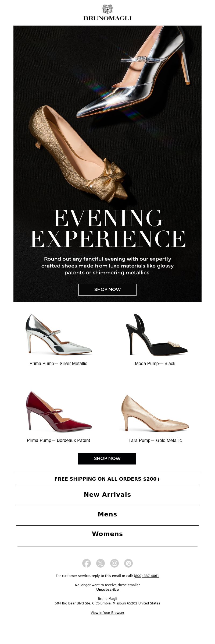Open the Pinterest social icon
The width and height of the screenshot is (215, 644).
128,563
